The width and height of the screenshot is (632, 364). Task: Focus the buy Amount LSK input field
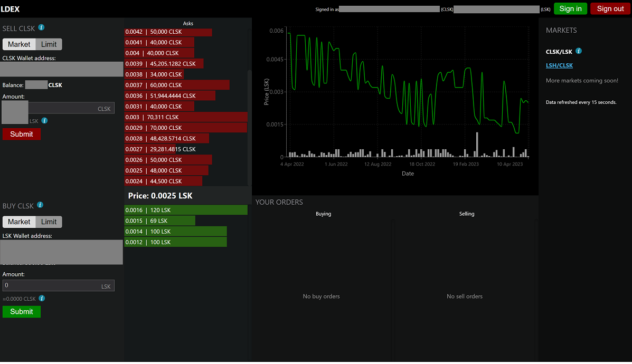click(52, 285)
